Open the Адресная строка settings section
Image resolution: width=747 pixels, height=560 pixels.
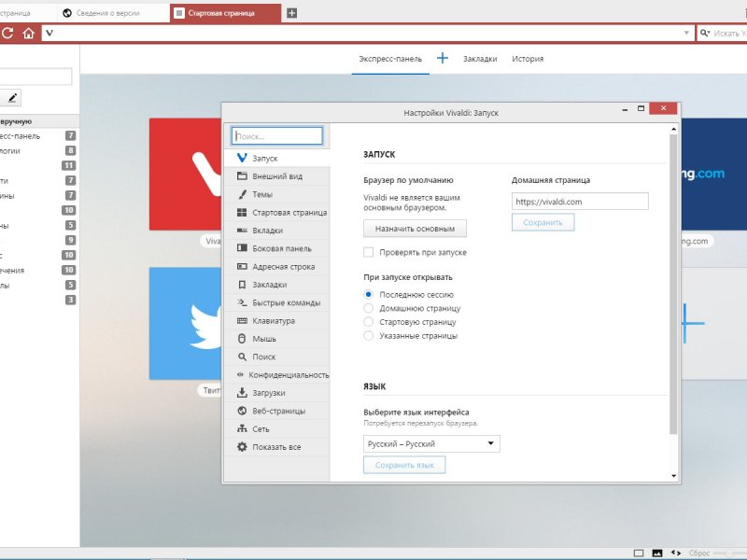(x=276, y=267)
